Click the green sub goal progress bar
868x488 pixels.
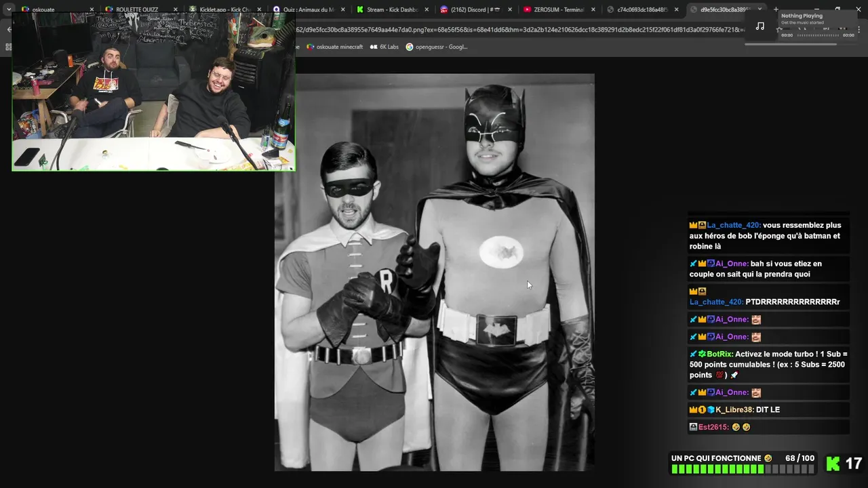click(743, 469)
